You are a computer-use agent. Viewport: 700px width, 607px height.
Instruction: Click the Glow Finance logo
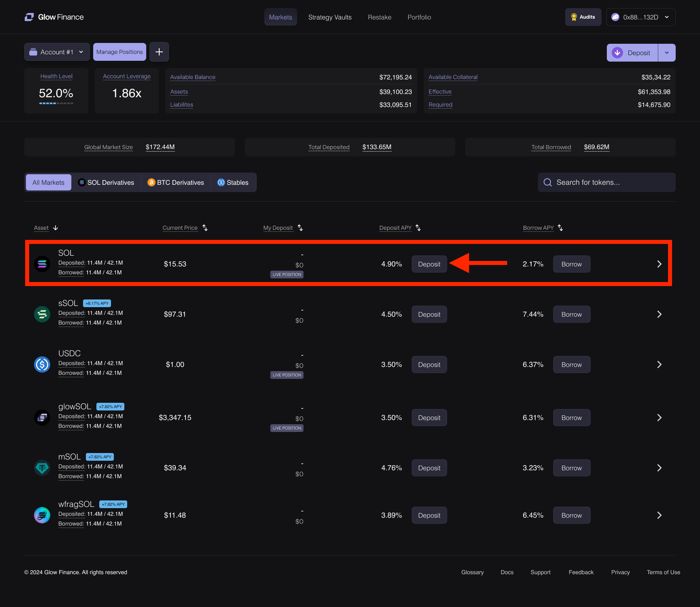pos(54,17)
